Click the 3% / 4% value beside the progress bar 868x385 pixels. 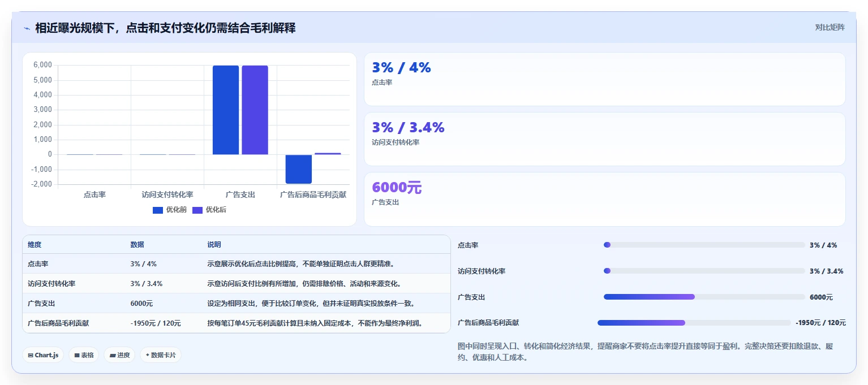[x=823, y=245]
